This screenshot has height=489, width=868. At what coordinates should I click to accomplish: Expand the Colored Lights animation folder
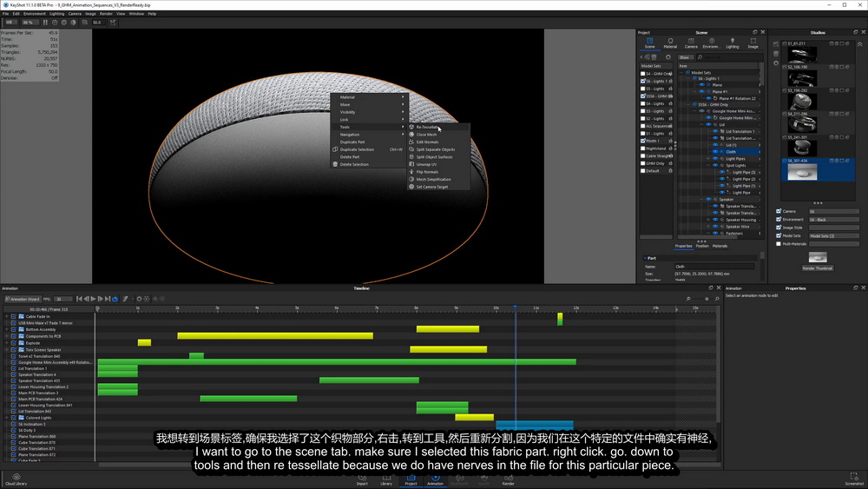coord(7,418)
